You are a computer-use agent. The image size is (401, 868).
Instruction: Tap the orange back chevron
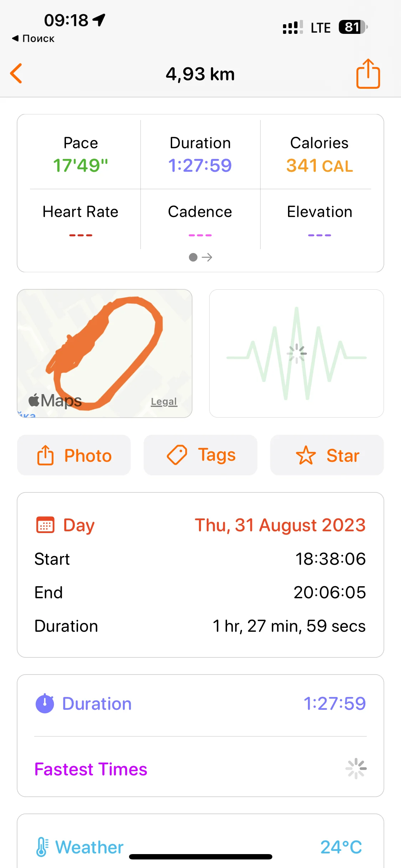coord(16,74)
